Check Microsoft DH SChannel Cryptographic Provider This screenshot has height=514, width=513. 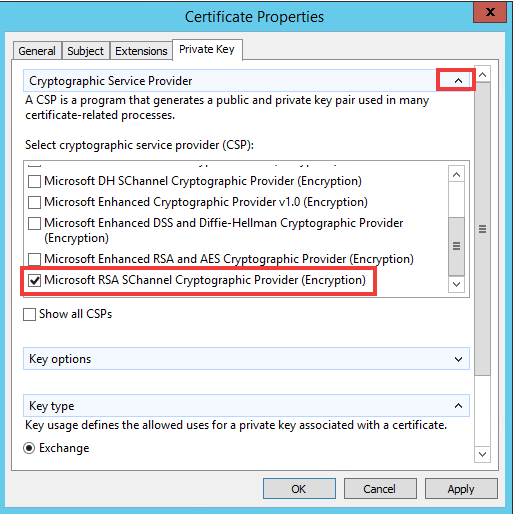pyautogui.click(x=34, y=181)
